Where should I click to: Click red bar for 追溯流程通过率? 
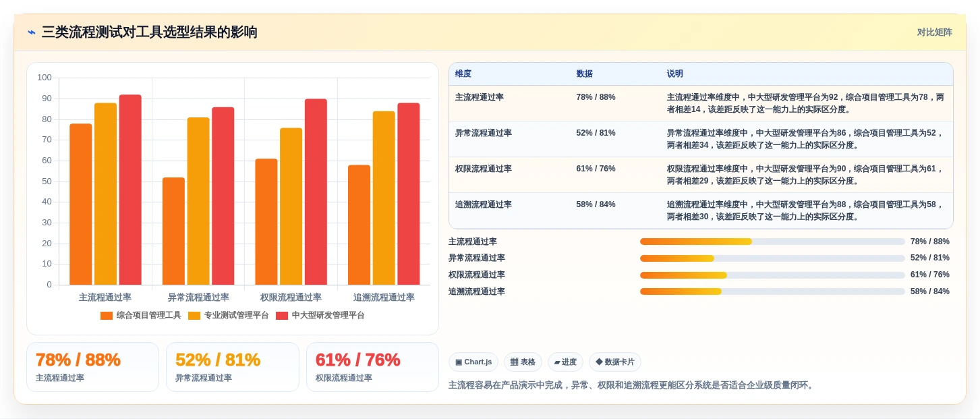(409, 194)
